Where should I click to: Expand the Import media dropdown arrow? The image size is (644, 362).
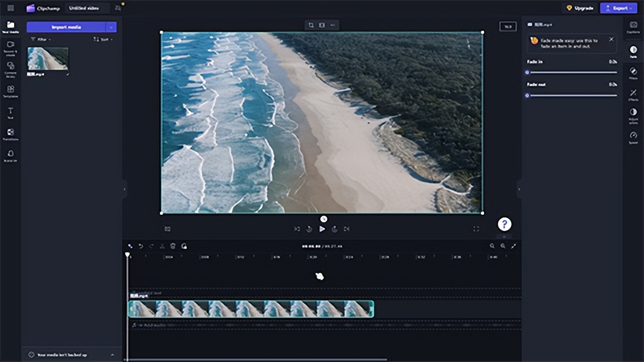pos(111,27)
